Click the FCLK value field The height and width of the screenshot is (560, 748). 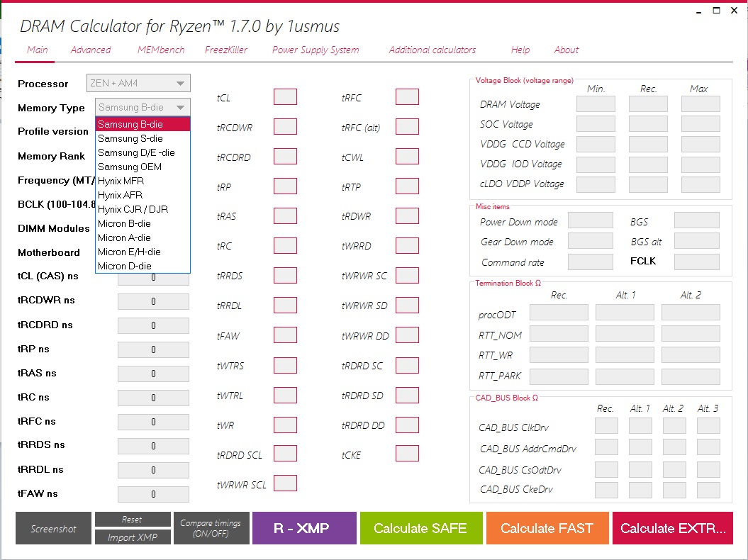697,262
